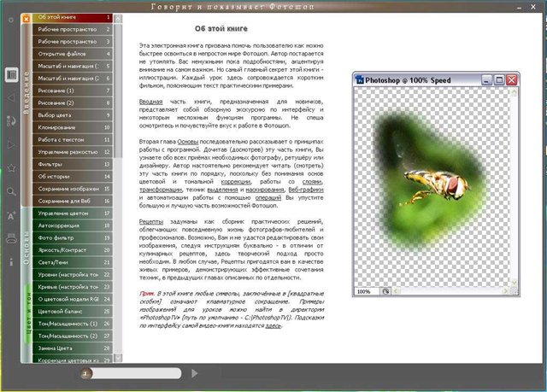
Task: Open the Управление цветом chapter
Action: pos(72,214)
